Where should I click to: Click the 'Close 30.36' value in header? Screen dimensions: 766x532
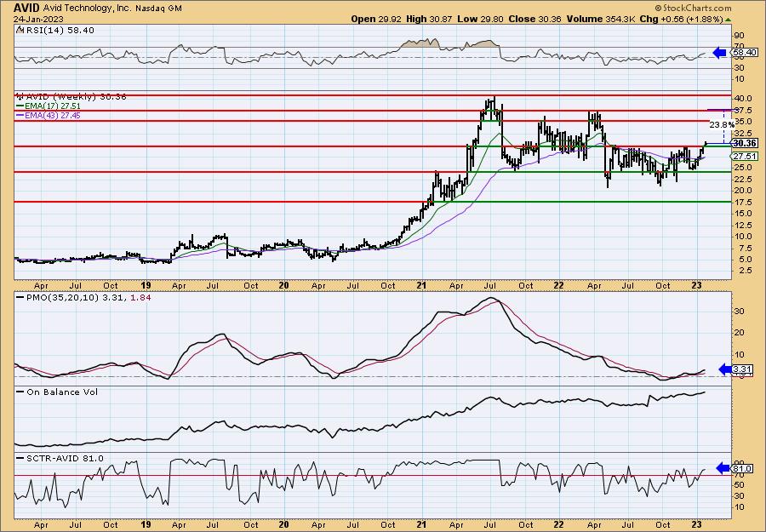534,19
